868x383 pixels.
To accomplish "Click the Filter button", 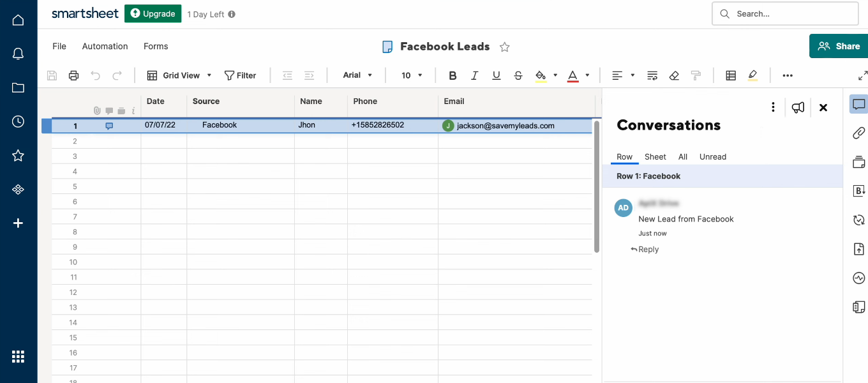I will (240, 75).
